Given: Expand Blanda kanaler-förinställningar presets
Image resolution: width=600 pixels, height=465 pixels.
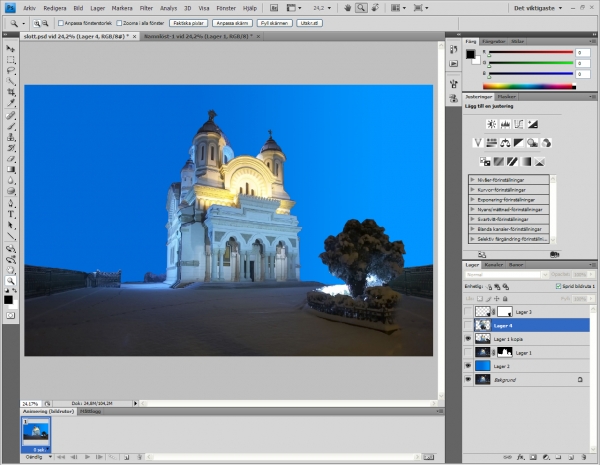Looking at the screenshot, I should [x=473, y=229].
